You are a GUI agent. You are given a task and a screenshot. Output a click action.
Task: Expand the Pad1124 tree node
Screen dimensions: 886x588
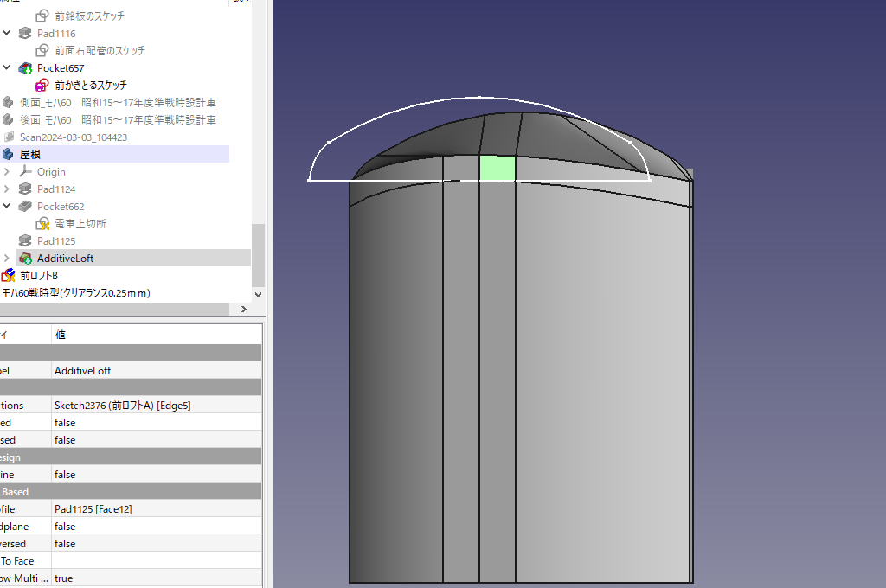pos(7,189)
